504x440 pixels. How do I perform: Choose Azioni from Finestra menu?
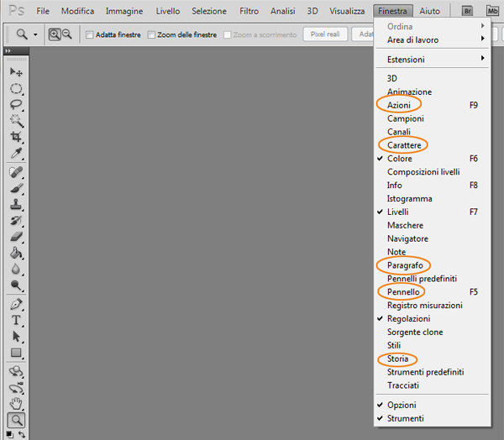[x=433, y=105]
